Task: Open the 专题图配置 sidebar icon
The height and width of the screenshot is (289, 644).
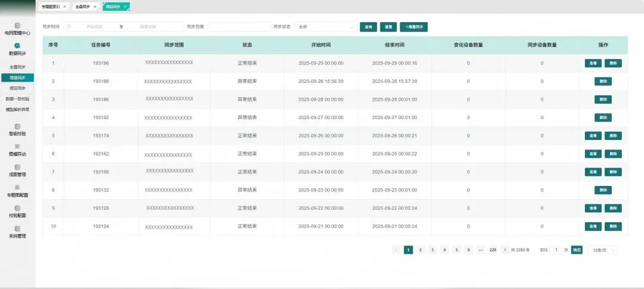Action: (x=17, y=188)
